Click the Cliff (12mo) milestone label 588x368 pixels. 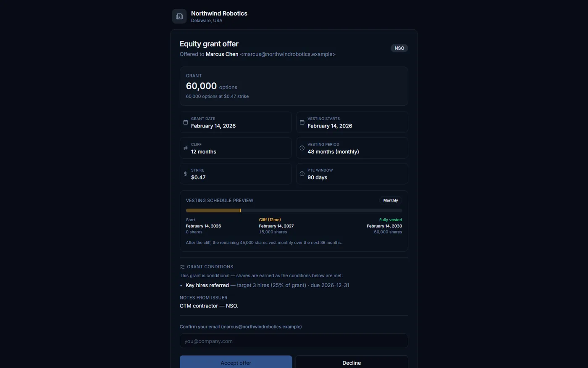(270, 220)
